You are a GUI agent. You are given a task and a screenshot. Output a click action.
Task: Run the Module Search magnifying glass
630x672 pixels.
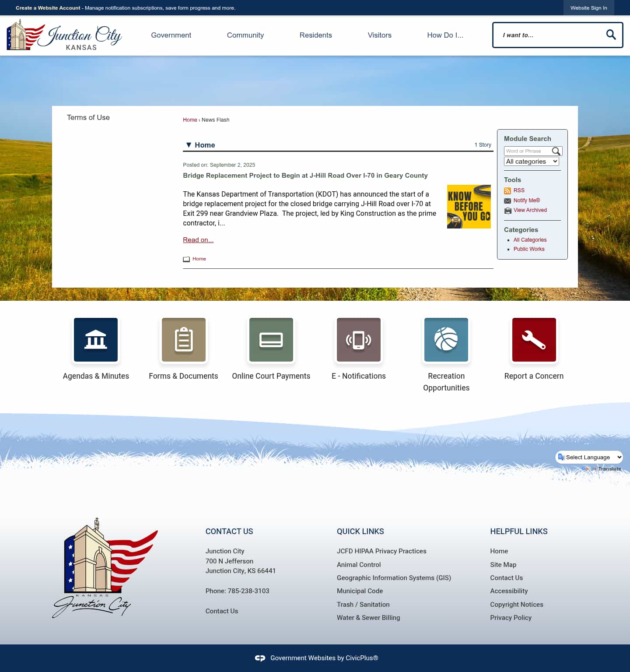(556, 151)
